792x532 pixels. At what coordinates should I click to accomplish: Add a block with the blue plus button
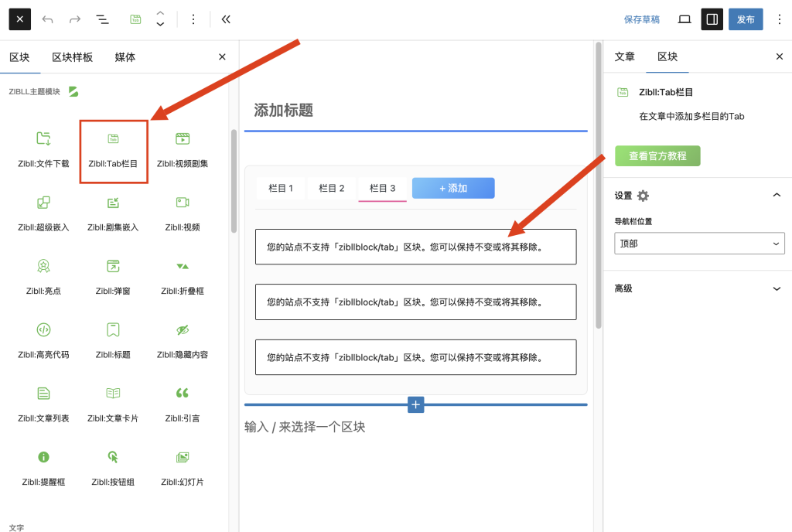pyautogui.click(x=415, y=404)
